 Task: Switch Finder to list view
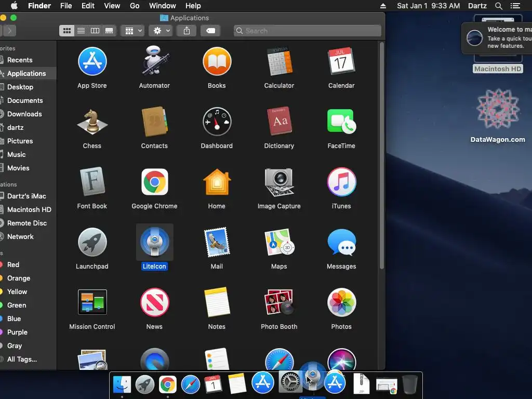click(81, 31)
